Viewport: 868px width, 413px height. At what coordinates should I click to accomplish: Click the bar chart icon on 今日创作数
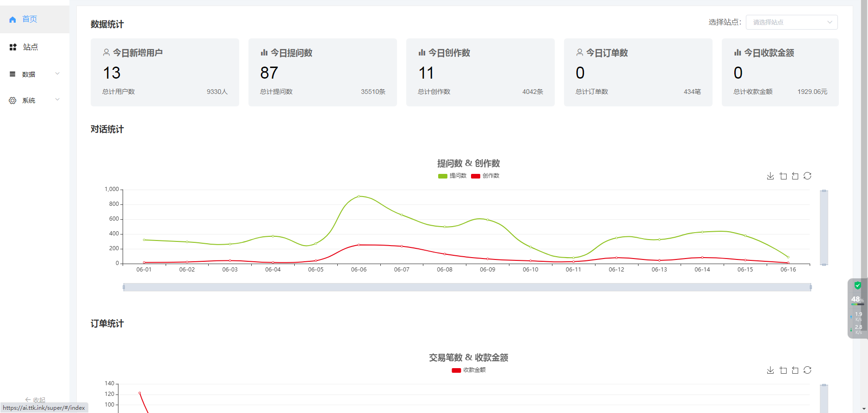(422, 53)
